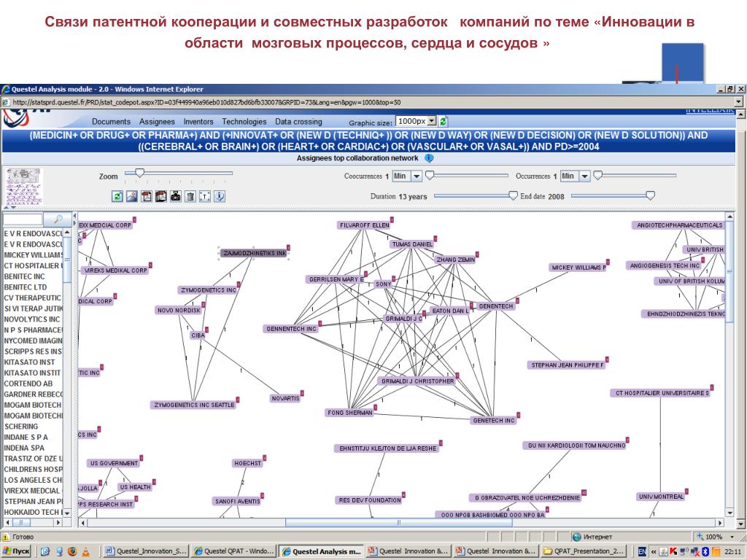Click the Duration slider handle
This screenshot has height=560, width=747.
pyautogui.click(x=513, y=195)
